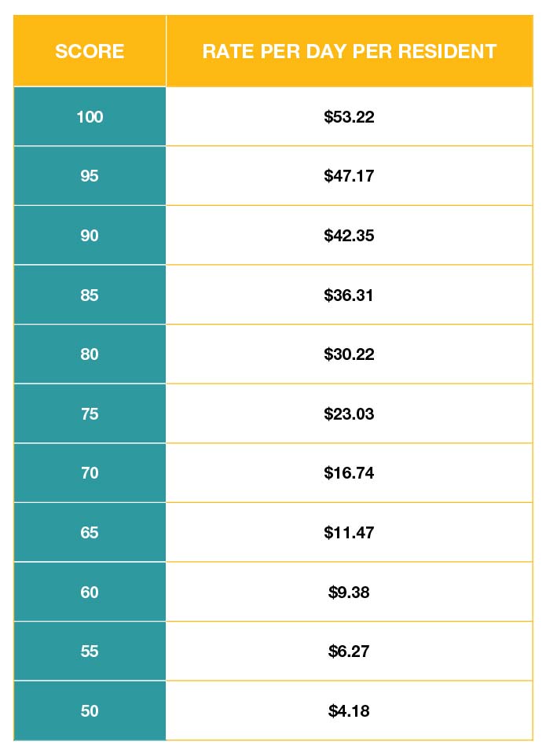This screenshot has width=546, height=756.
Task: Click the $47.17 rate value
Action: 349,176
